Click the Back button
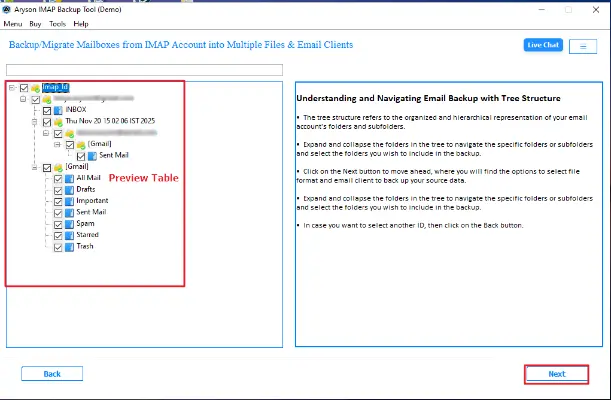 52,374
